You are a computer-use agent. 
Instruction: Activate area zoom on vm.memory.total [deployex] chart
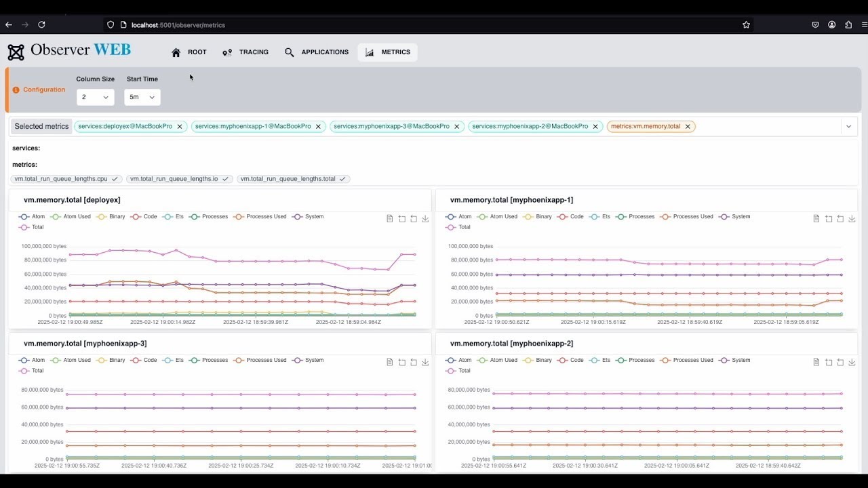402,218
